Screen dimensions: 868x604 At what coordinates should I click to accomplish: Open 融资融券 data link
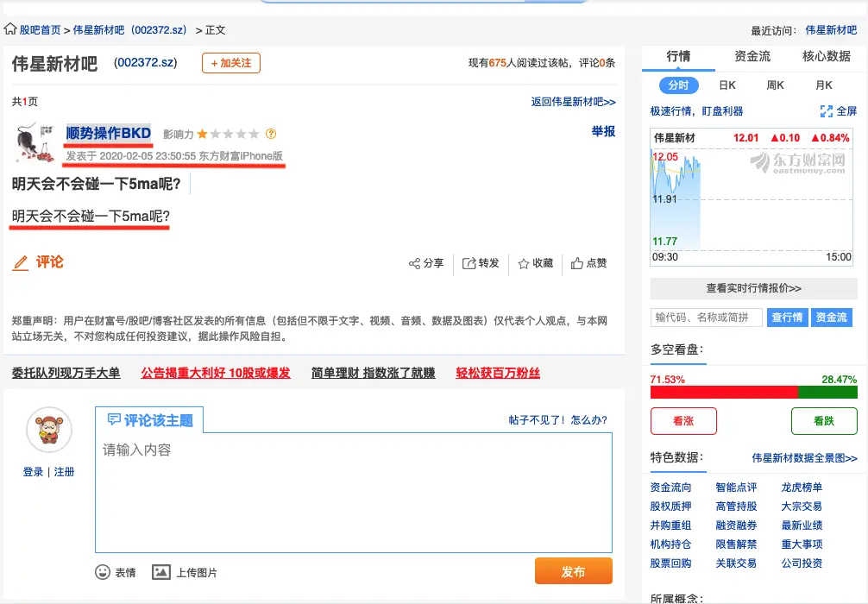[736, 525]
